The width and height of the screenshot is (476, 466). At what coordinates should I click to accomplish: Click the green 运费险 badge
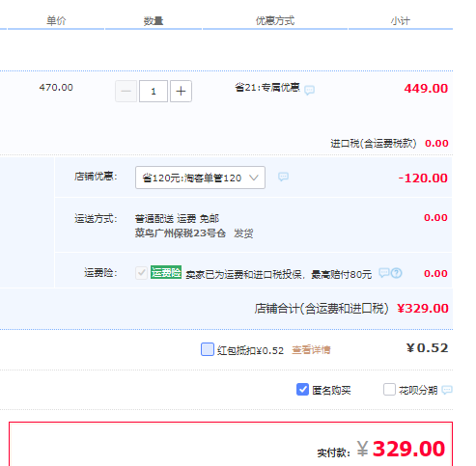click(x=166, y=272)
